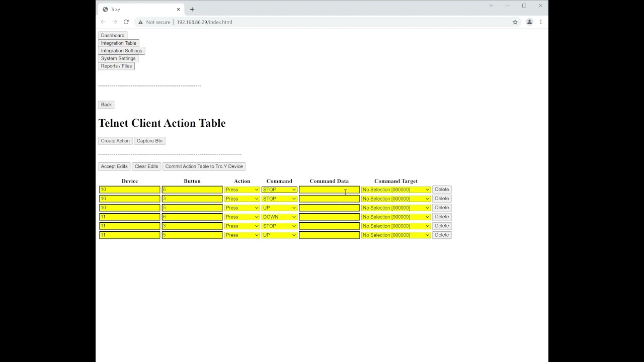644x362 pixels.
Task: Open the Command Target dropdown for device 10 button 5
Action: click(396, 208)
